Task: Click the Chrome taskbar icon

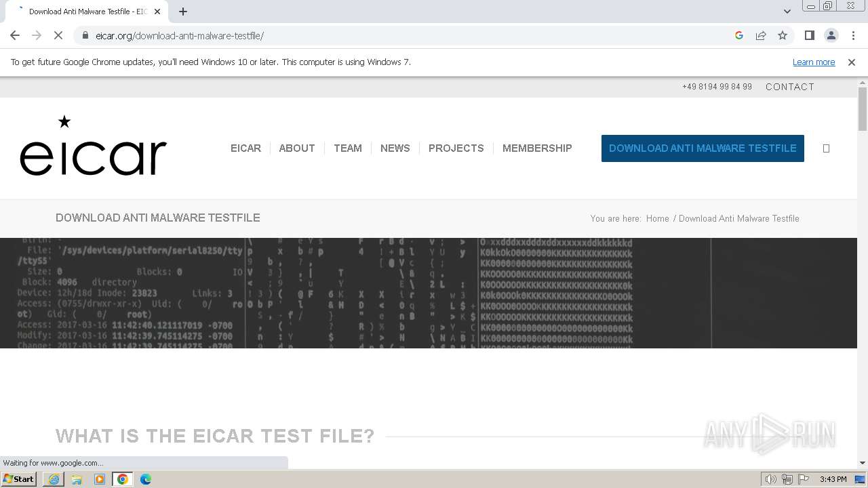Action: 123,479
